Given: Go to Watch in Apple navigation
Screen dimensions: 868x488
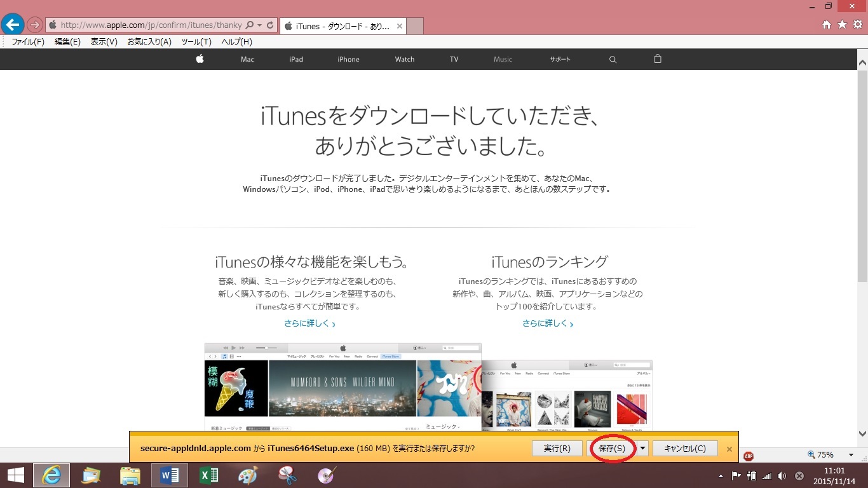Looking at the screenshot, I should coord(405,59).
